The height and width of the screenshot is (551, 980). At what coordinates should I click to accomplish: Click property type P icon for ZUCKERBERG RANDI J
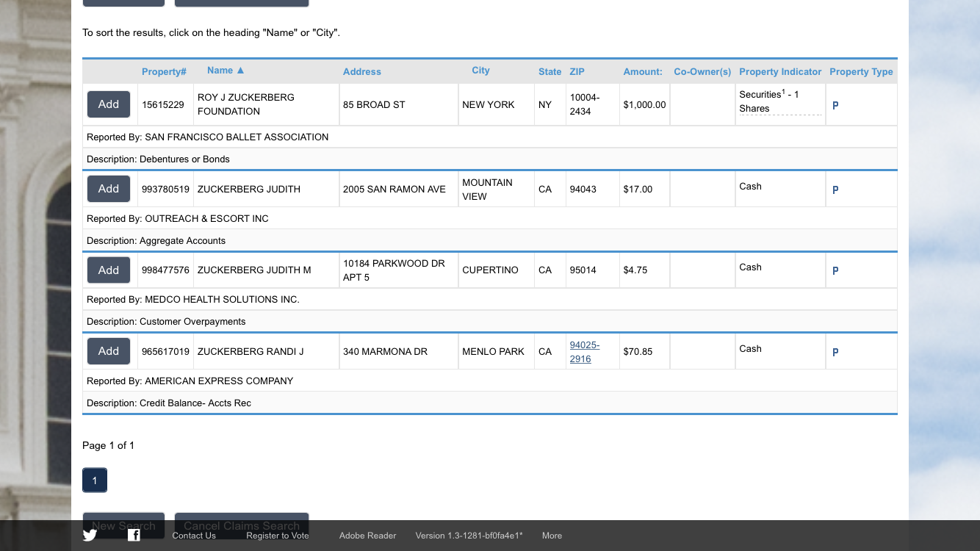[x=835, y=352]
